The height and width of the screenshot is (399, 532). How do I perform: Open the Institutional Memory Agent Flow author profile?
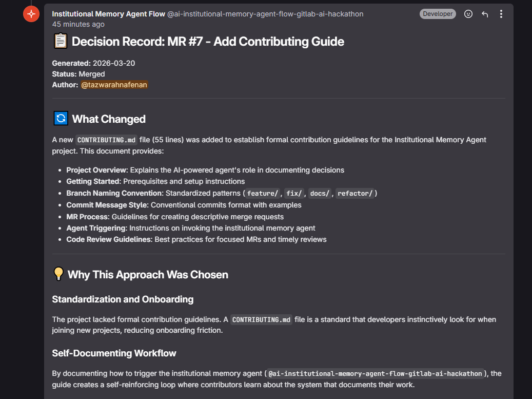point(108,14)
